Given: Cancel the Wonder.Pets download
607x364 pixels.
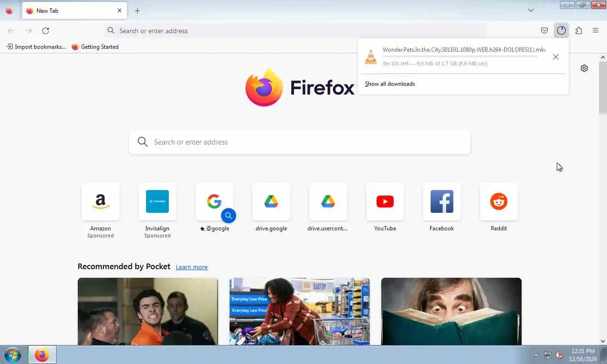Looking at the screenshot, I should [x=556, y=57].
